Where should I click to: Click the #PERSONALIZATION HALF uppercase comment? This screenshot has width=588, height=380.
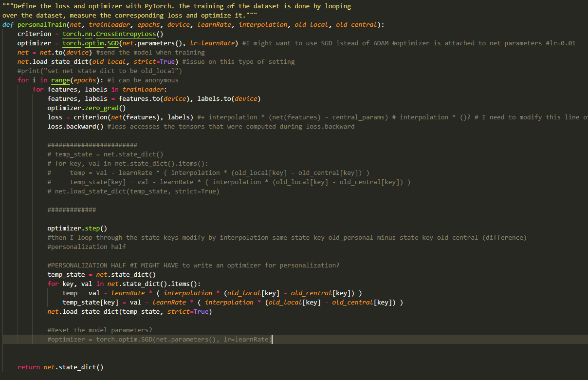click(x=88, y=266)
